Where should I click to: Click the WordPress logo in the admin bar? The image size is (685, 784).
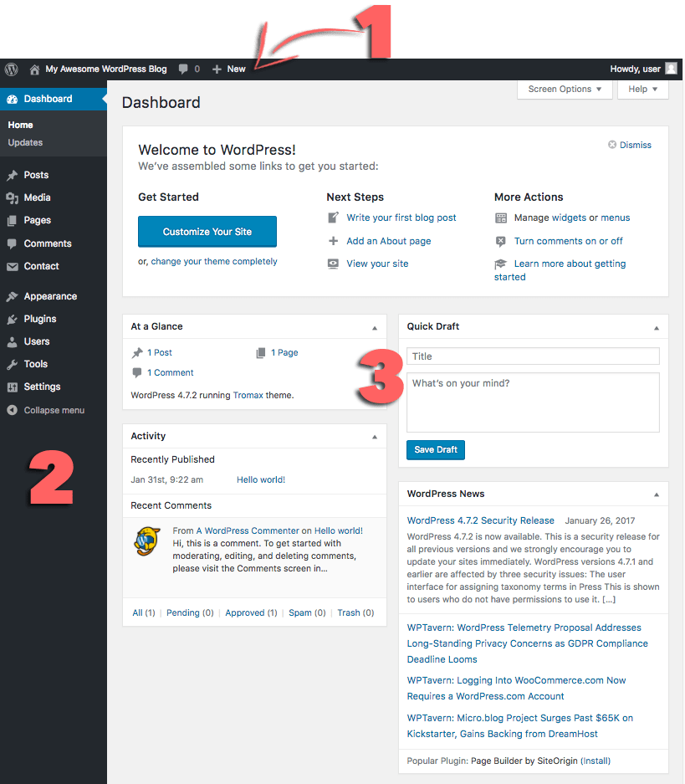click(x=11, y=69)
